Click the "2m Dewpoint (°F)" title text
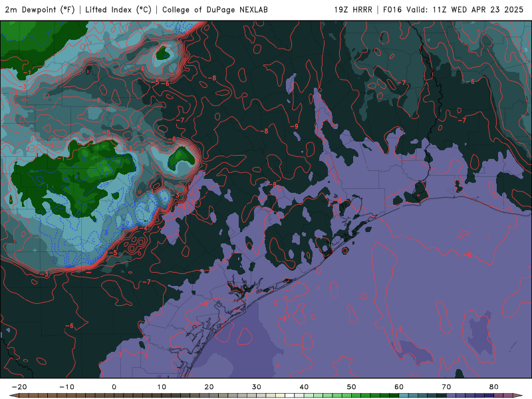Screen dimensions: 532x399 pyautogui.click(x=40, y=10)
